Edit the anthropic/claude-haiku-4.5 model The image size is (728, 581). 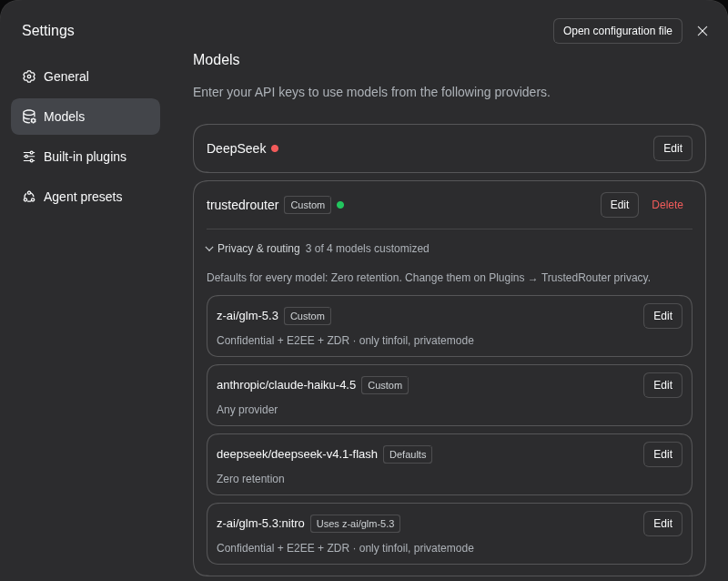tap(662, 385)
